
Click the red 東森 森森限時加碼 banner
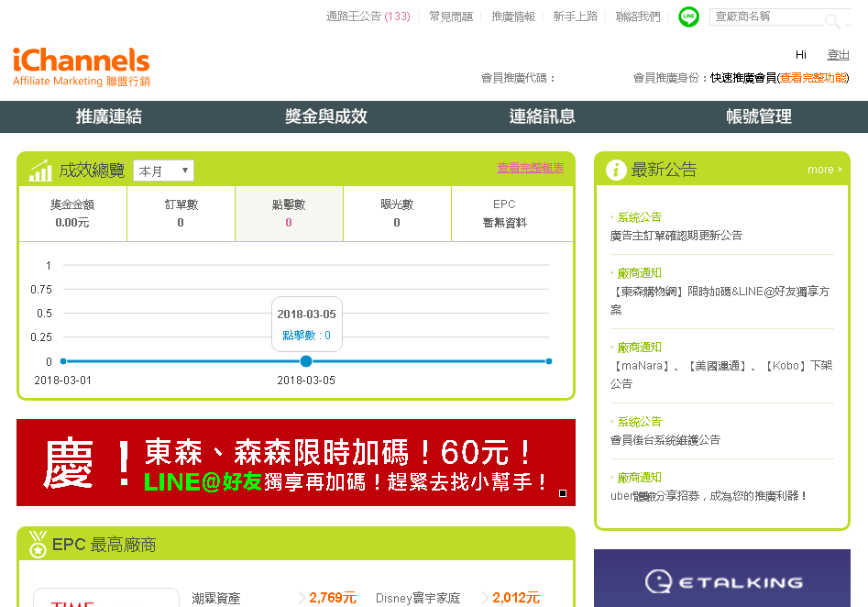point(296,462)
